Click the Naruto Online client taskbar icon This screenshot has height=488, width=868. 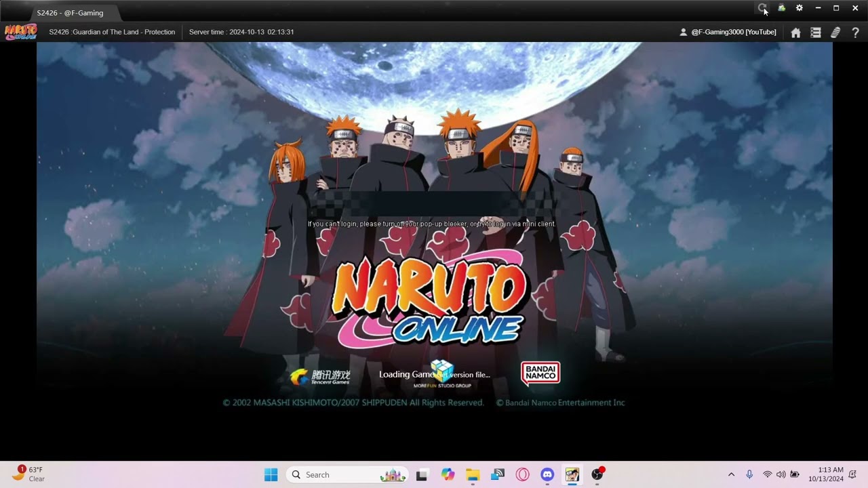tap(572, 474)
